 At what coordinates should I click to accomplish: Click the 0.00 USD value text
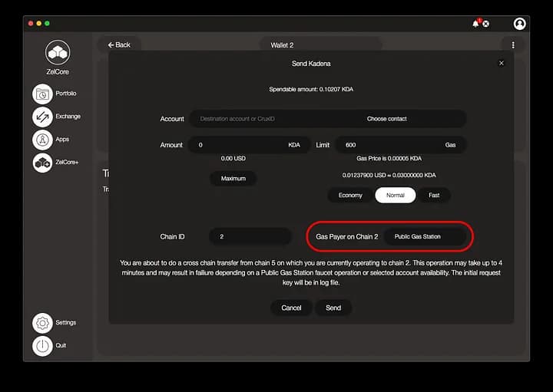pos(233,158)
